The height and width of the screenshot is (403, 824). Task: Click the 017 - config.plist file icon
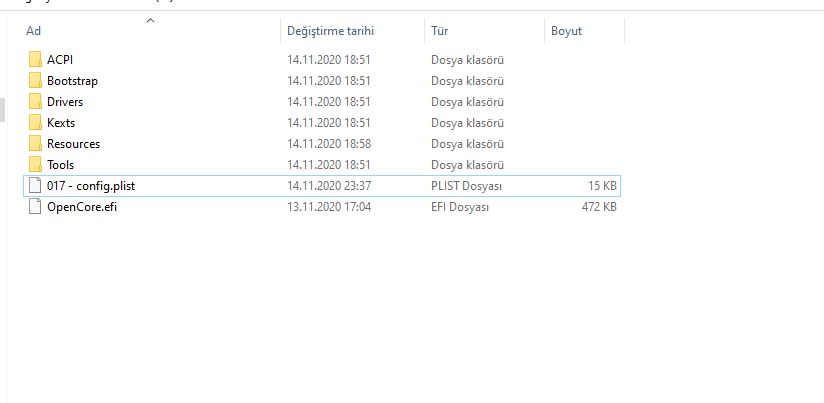35,185
